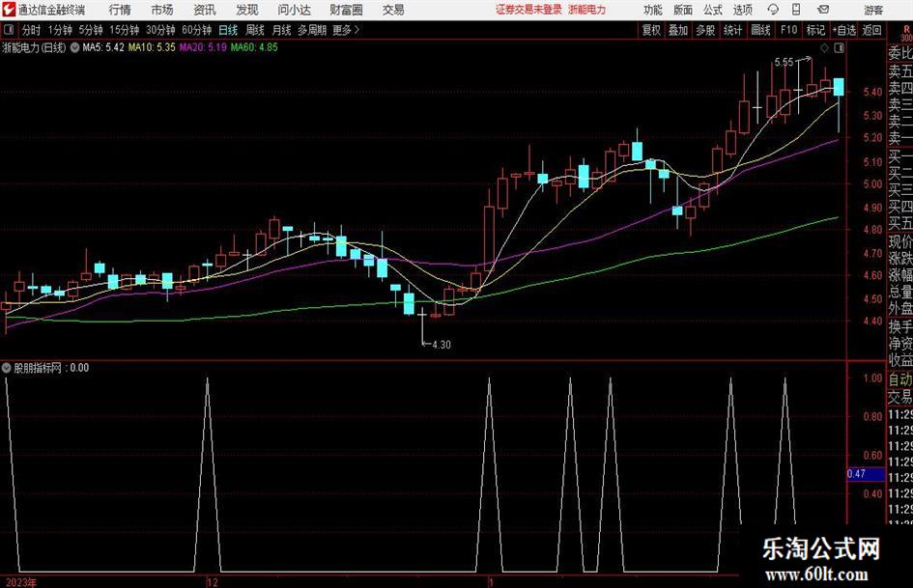Click the 返回 back button
The image size is (913, 588).
[x=871, y=30]
